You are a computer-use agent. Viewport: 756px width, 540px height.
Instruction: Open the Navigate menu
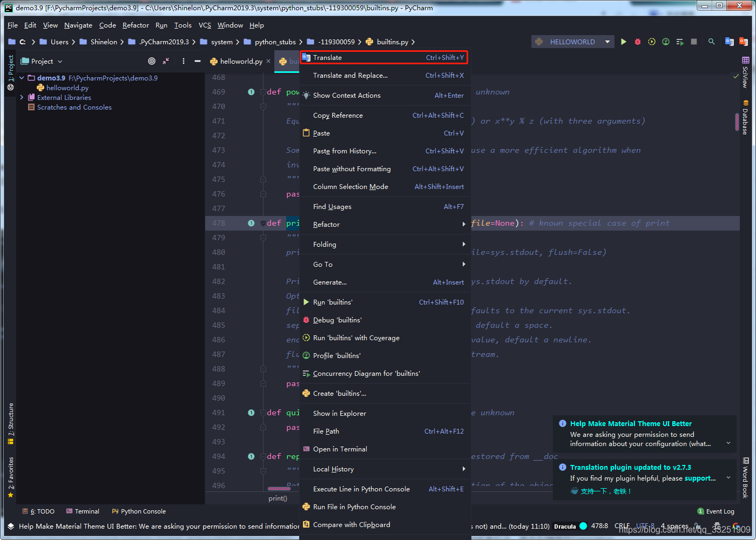[78, 25]
